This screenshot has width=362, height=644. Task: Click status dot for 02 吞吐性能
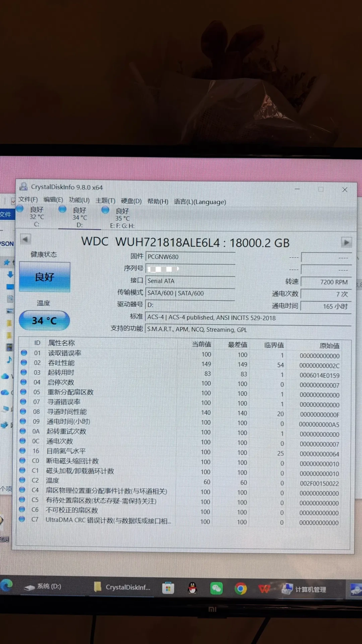(24, 362)
